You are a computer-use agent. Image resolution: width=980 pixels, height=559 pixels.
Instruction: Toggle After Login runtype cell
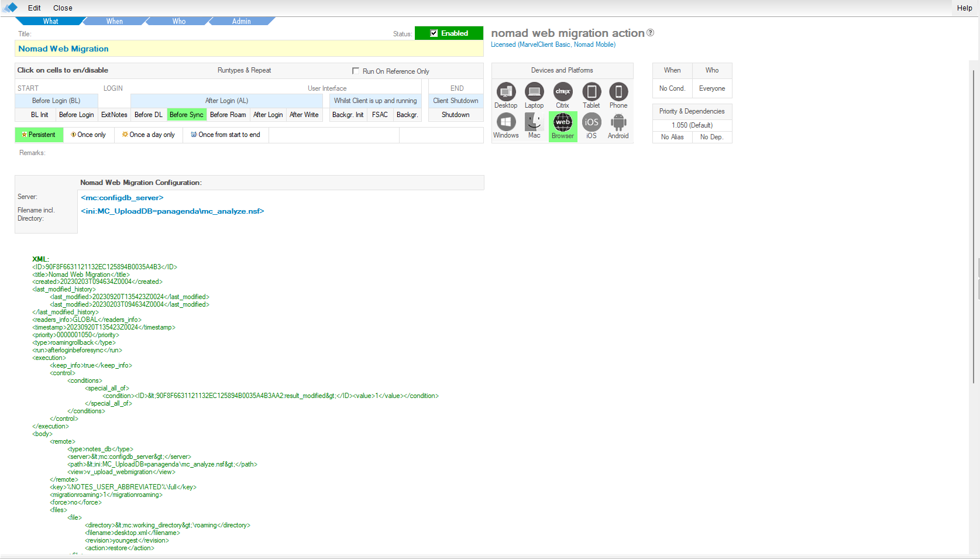tap(268, 115)
